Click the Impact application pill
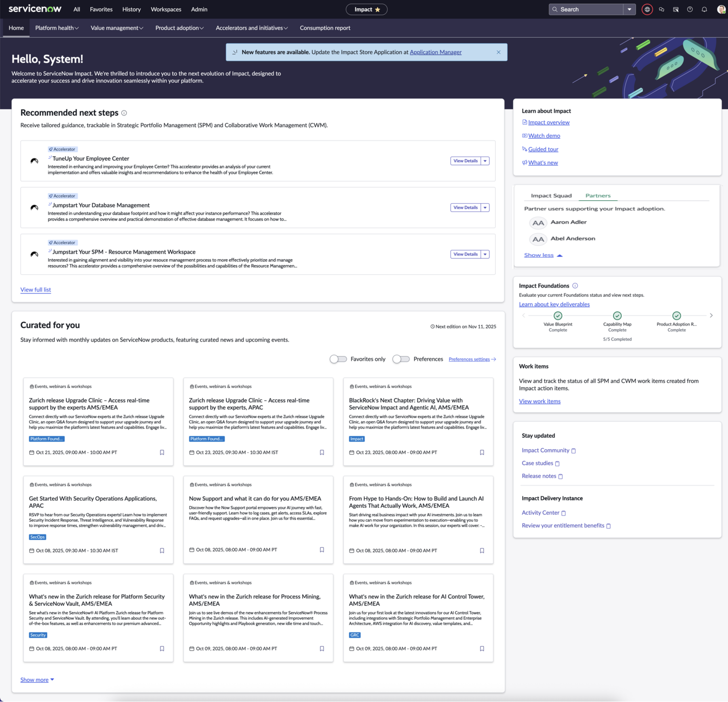The image size is (728, 702). pyautogui.click(x=366, y=9)
